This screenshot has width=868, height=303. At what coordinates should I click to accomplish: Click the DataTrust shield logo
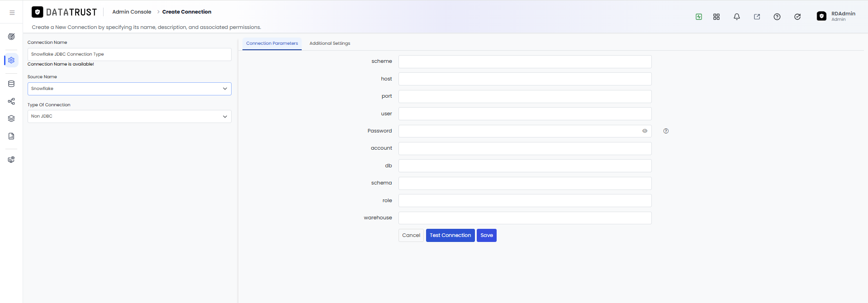(x=38, y=12)
